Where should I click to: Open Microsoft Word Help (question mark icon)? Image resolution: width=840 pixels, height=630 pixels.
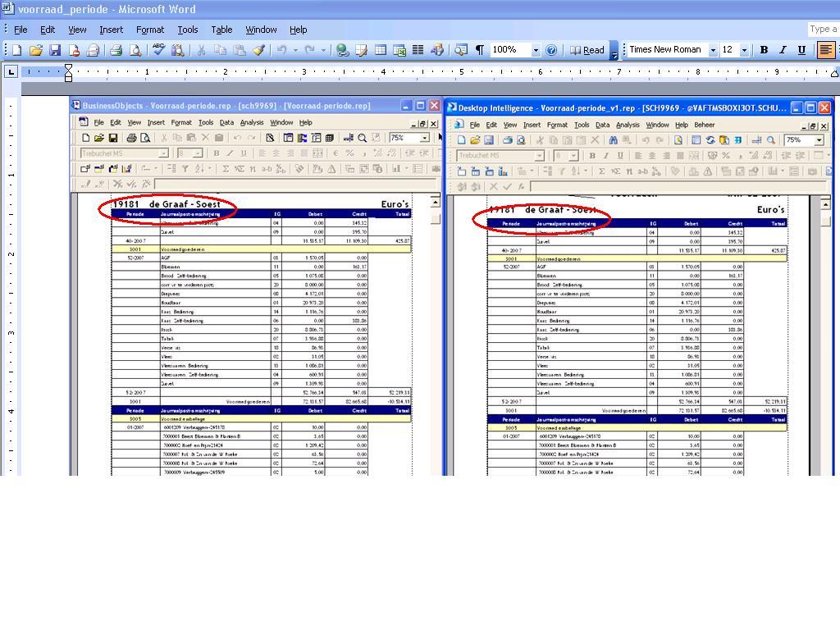551,50
